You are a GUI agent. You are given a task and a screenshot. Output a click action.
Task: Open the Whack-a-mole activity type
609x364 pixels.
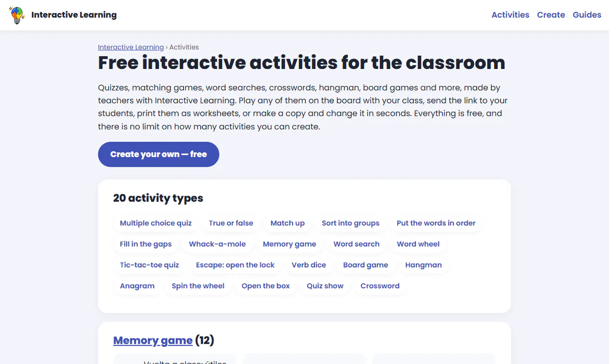[217, 244]
